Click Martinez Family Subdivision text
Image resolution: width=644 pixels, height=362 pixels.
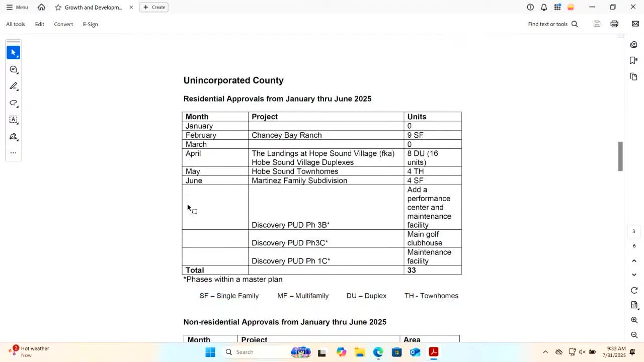click(x=299, y=180)
